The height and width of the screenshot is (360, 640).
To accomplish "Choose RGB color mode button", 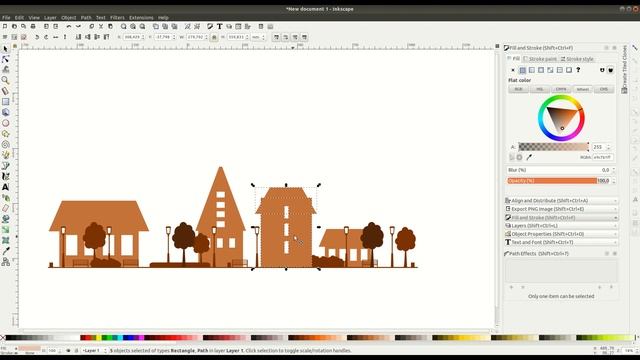I will pos(518,89).
